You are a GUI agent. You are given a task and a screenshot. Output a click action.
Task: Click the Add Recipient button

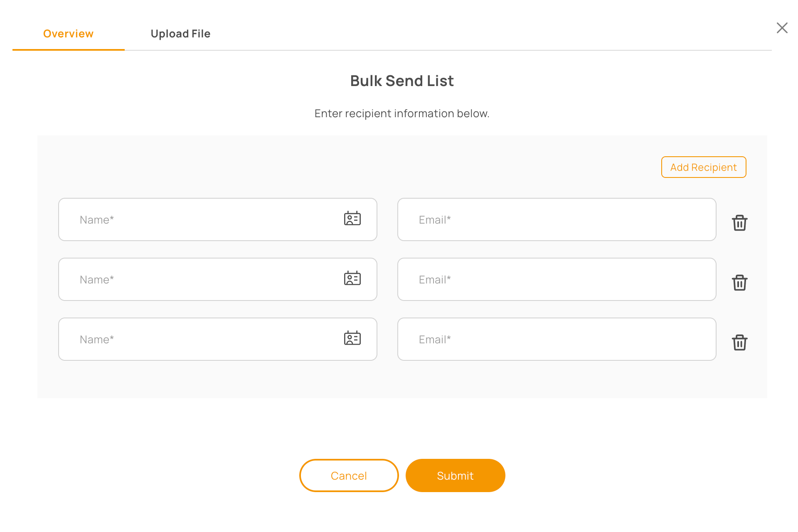click(703, 167)
